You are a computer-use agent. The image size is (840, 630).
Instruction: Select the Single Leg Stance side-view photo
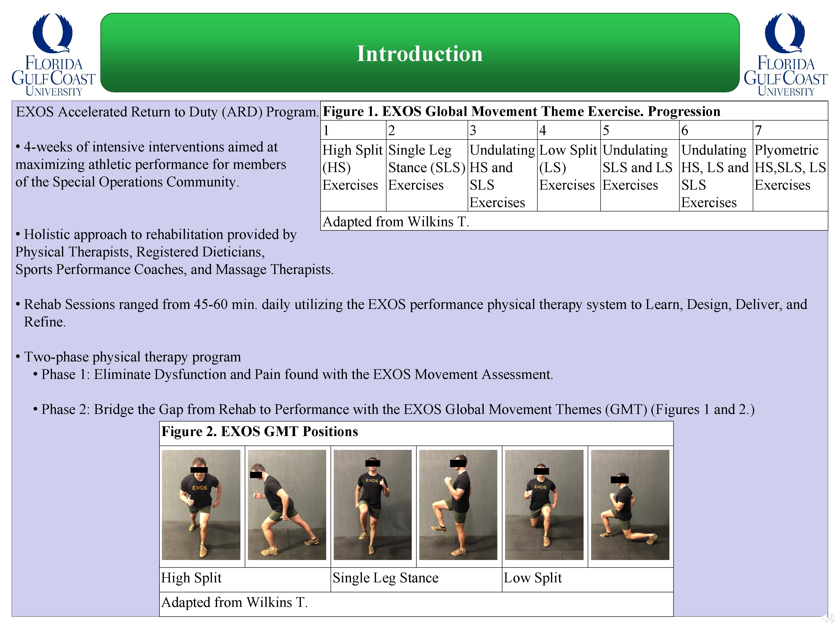coord(458,505)
